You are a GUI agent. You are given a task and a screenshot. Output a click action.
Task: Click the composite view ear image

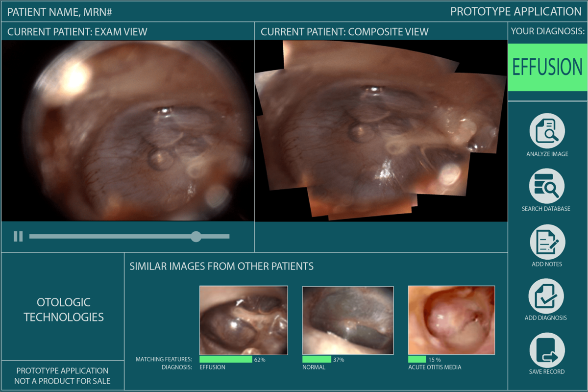[380, 130]
